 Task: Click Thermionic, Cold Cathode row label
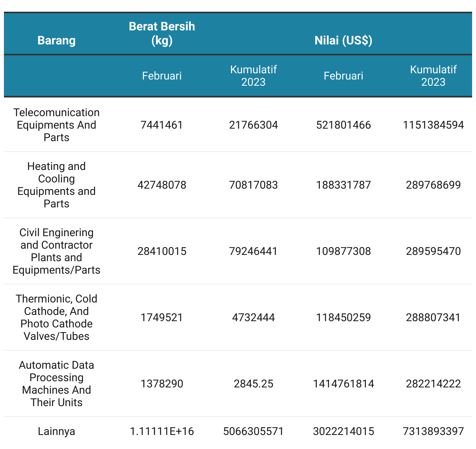[x=57, y=317]
